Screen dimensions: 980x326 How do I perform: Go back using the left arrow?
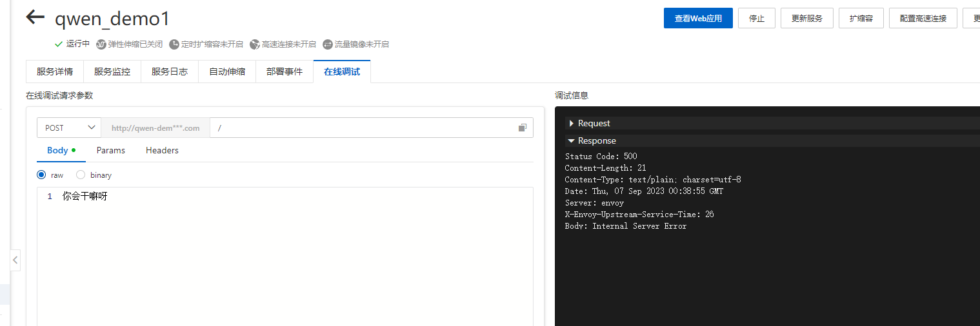[x=35, y=18]
